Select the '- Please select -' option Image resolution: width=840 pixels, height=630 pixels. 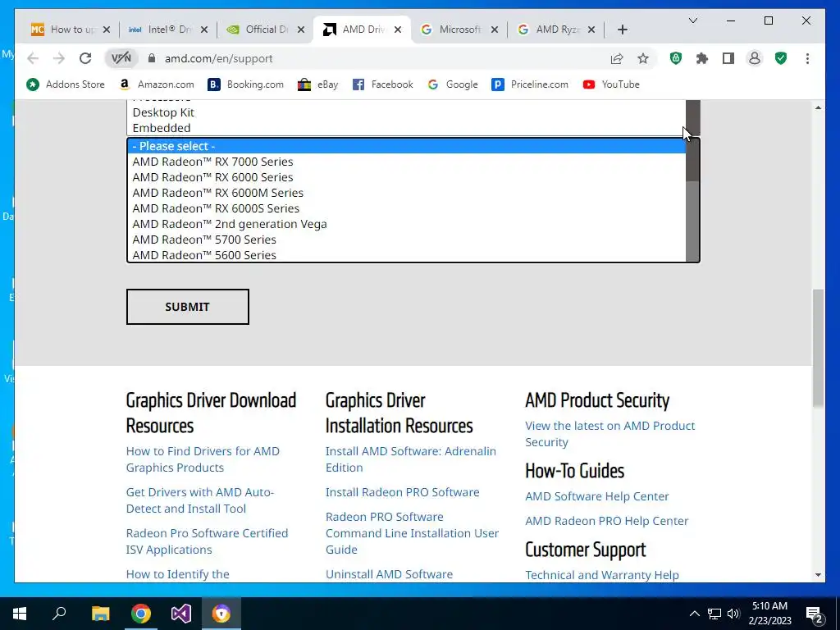pyautogui.click(x=407, y=146)
